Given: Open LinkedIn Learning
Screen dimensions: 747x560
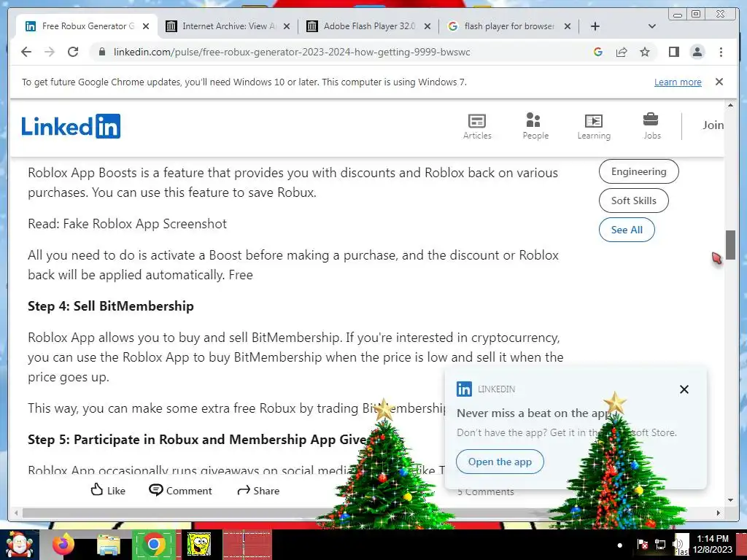Looking at the screenshot, I should 594,126.
